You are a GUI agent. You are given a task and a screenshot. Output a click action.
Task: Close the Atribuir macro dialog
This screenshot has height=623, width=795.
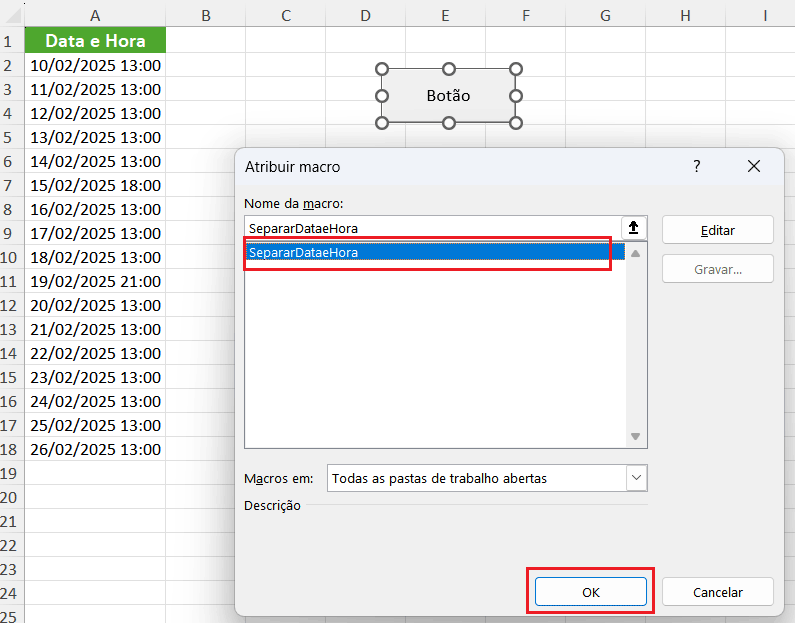754,166
